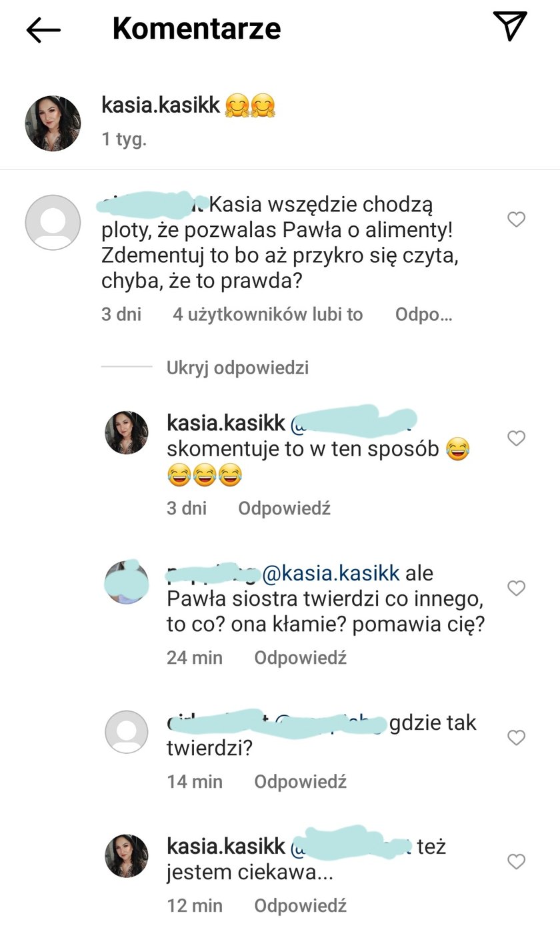
Task: Open the direct share paper-plane icon
Action: pos(510,25)
